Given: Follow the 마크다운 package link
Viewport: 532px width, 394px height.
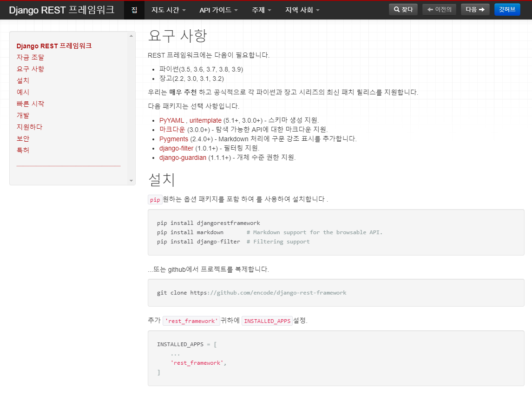Looking at the screenshot, I should (172, 130).
